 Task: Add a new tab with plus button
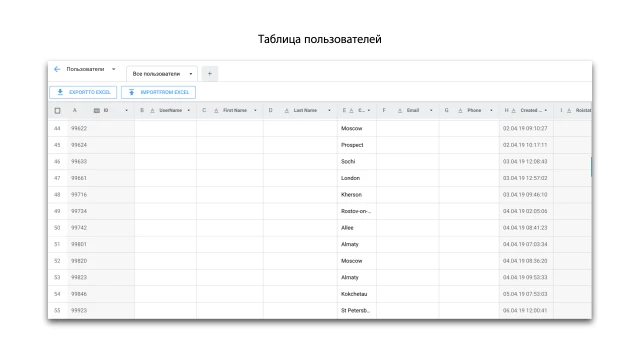pos(210,74)
